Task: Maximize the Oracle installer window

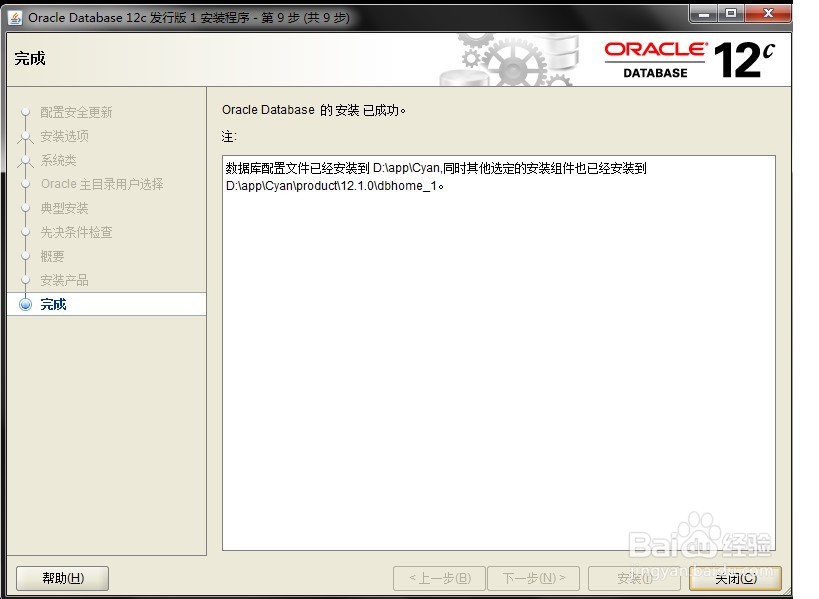Action: (x=731, y=14)
